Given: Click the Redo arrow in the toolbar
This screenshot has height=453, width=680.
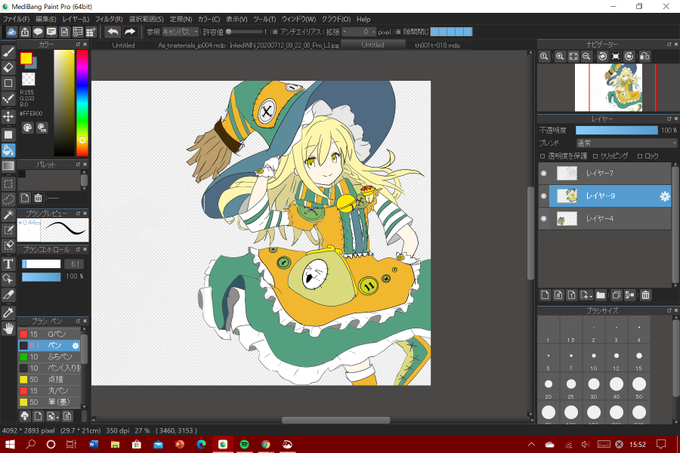Looking at the screenshot, I should pyautogui.click(x=130, y=32).
